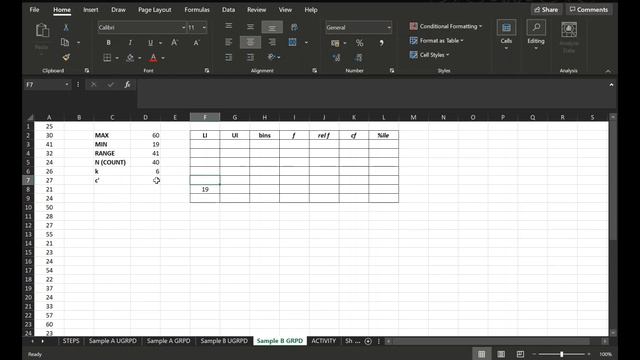640x360 pixels.
Task: Click the Paste clipboard icon
Action: pyautogui.click(x=42, y=31)
